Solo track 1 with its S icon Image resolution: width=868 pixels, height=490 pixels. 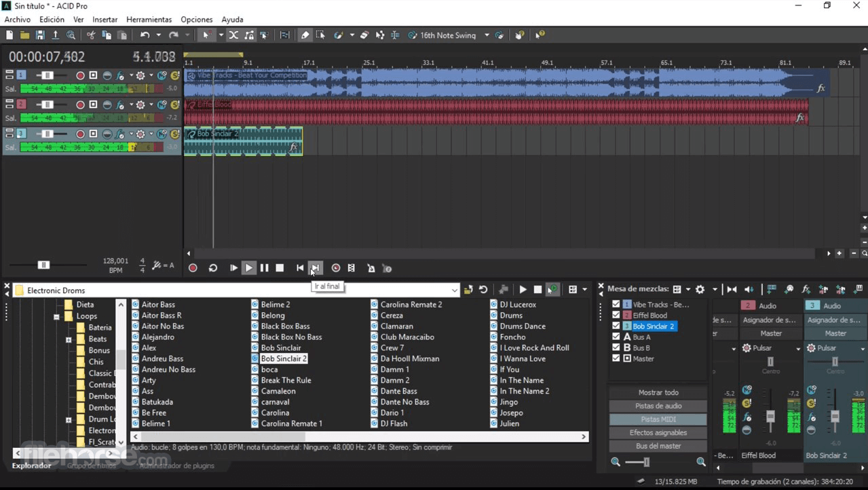coord(174,75)
